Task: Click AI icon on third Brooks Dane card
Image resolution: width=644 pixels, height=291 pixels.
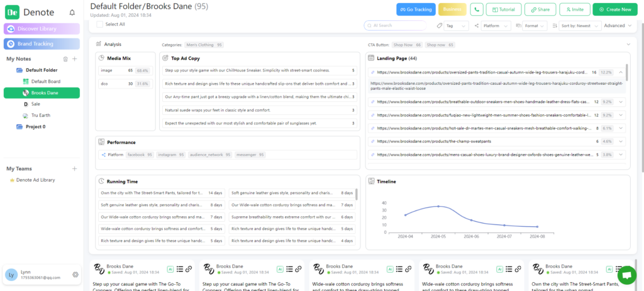Action: pyautogui.click(x=390, y=269)
